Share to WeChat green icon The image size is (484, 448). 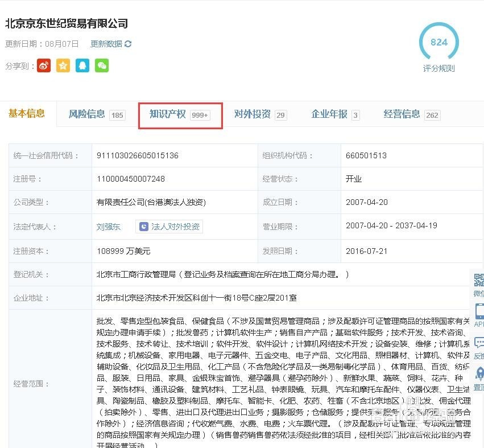coord(102,65)
